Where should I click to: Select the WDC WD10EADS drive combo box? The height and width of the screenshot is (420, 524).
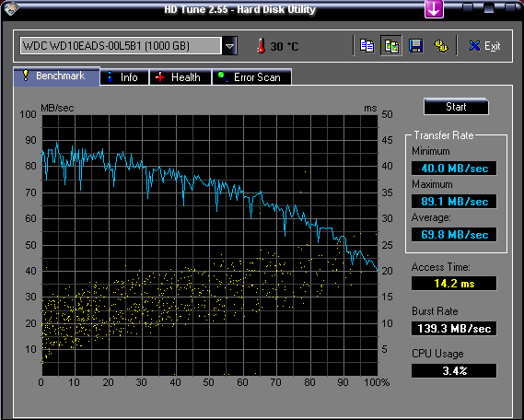click(x=129, y=46)
